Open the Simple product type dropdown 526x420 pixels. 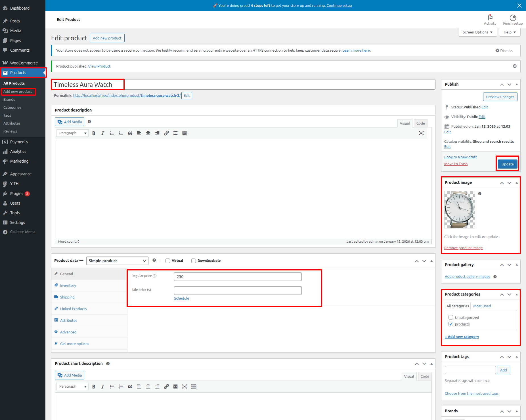click(x=117, y=261)
